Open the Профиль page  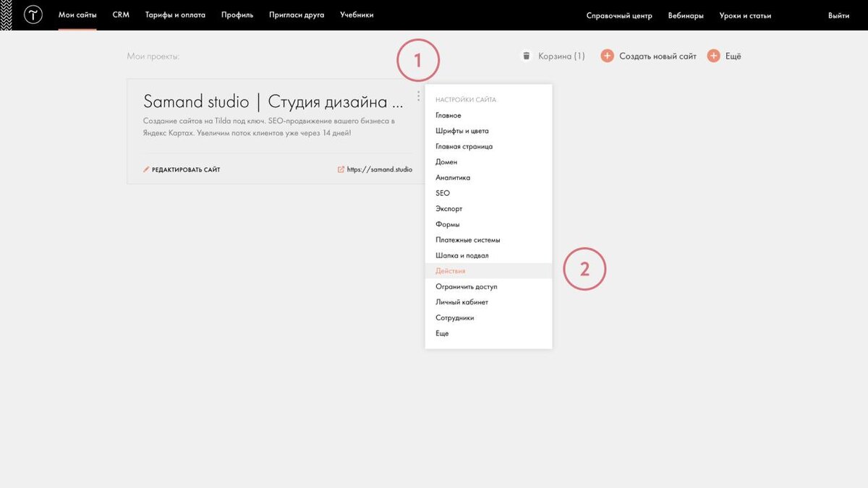[237, 15]
